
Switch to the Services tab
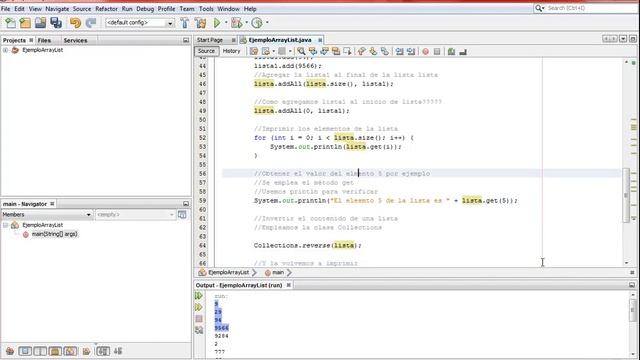click(x=75, y=40)
